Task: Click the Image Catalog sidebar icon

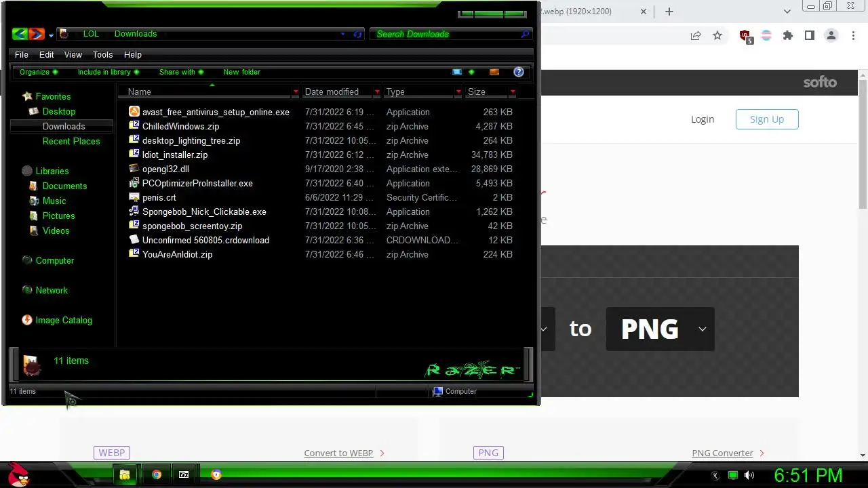Action: 27,320
